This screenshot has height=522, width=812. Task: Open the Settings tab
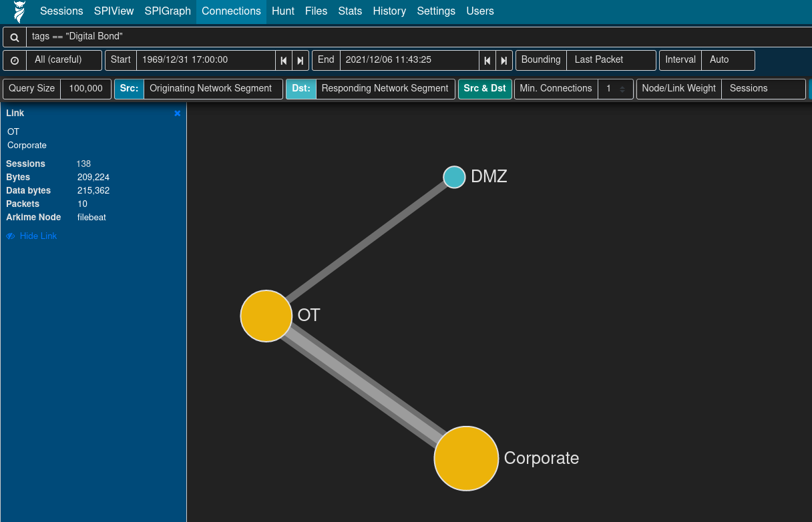pos(436,11)
